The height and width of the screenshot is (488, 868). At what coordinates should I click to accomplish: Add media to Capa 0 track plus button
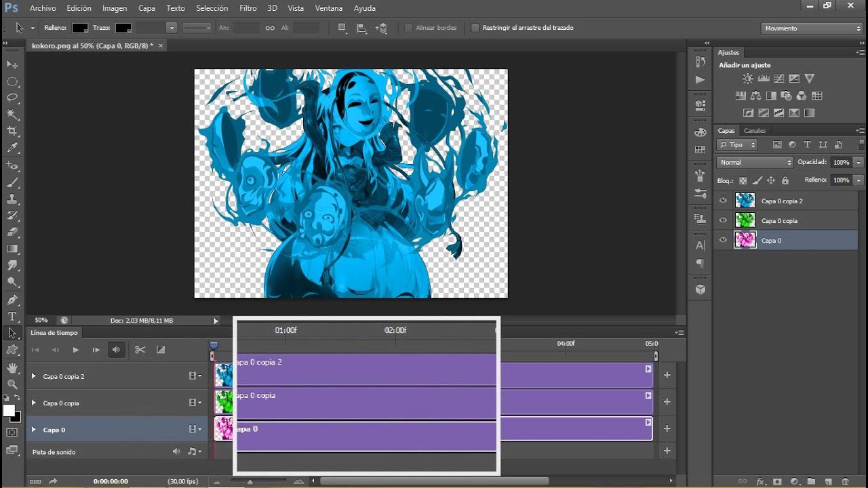(667, 428)
